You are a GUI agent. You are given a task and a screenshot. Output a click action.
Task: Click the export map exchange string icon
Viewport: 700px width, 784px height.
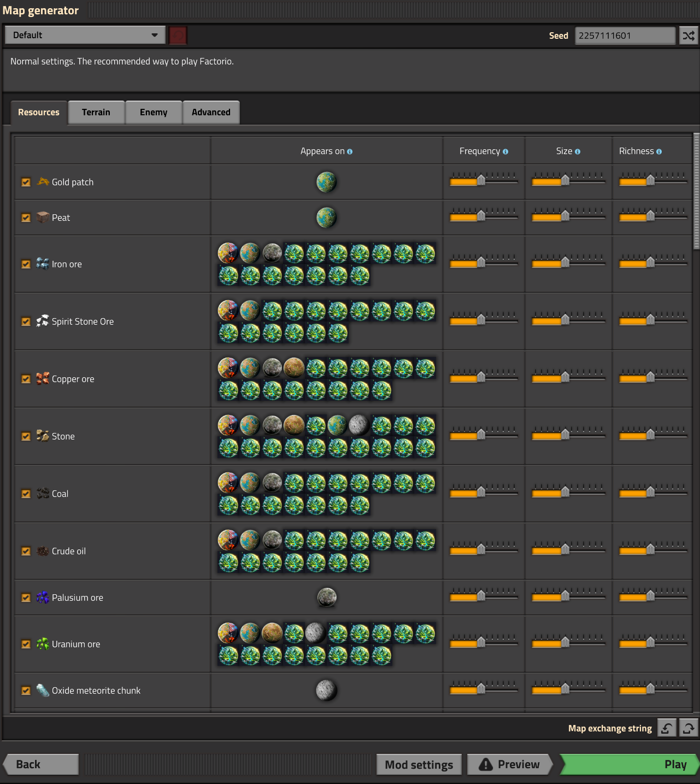[689, 728]
